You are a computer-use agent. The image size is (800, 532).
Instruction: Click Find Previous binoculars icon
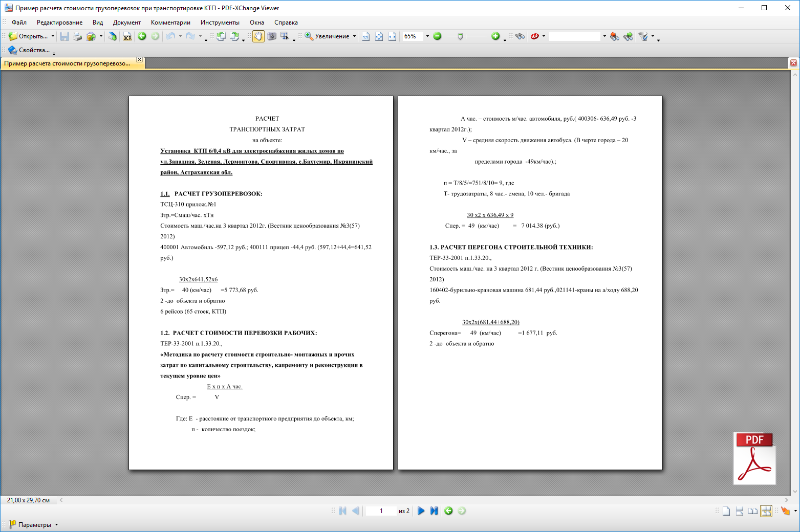pos(615,36)
